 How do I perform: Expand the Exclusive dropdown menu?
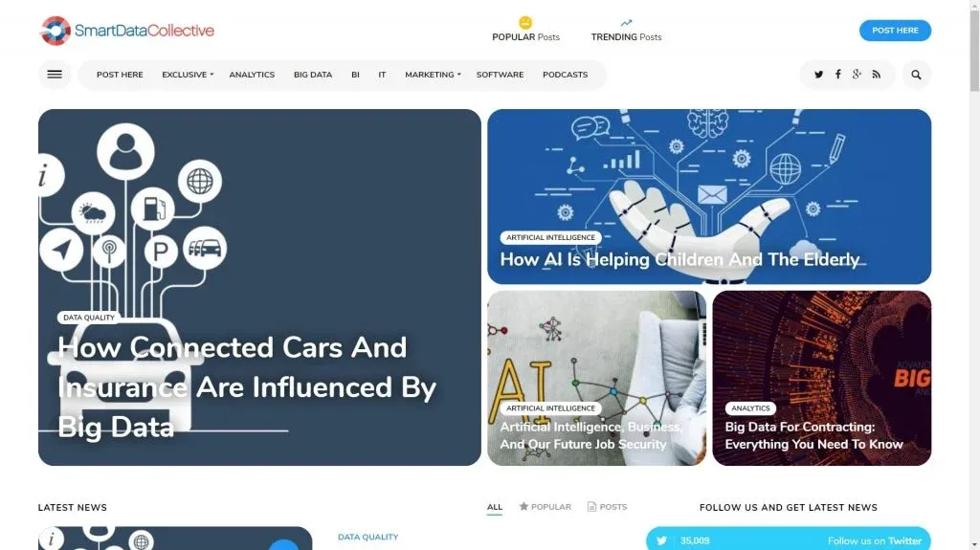pos(188,75)
